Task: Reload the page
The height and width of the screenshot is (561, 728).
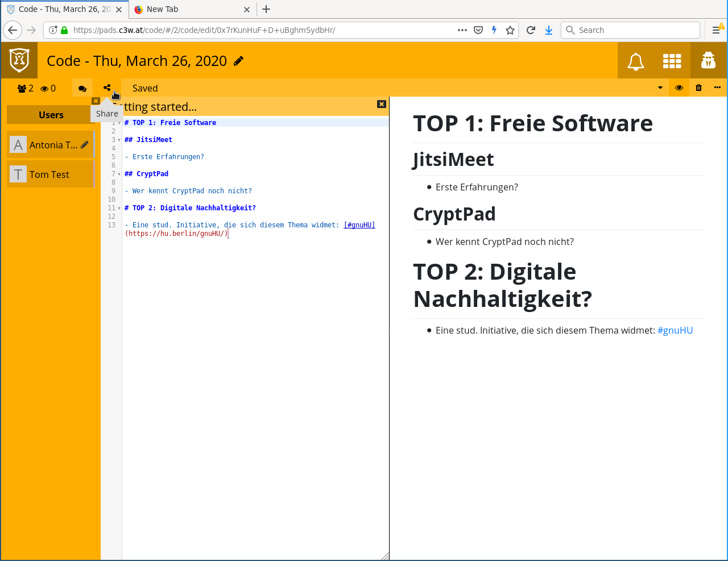Action: (x=531, y=30)
